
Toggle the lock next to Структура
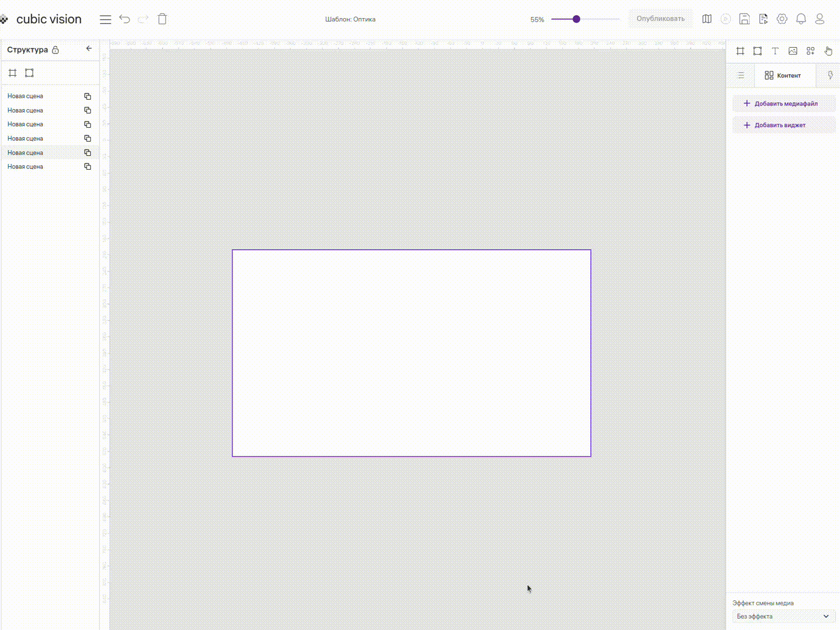click(55, 50)
